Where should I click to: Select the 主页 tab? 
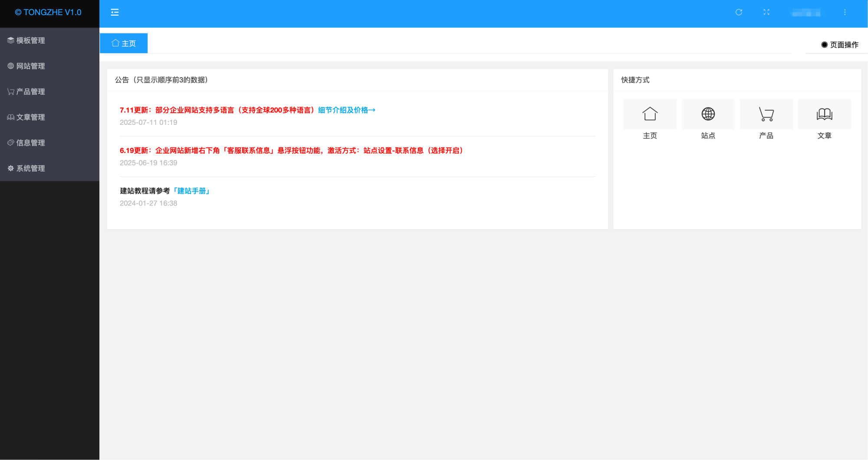(x=124, y=43)
